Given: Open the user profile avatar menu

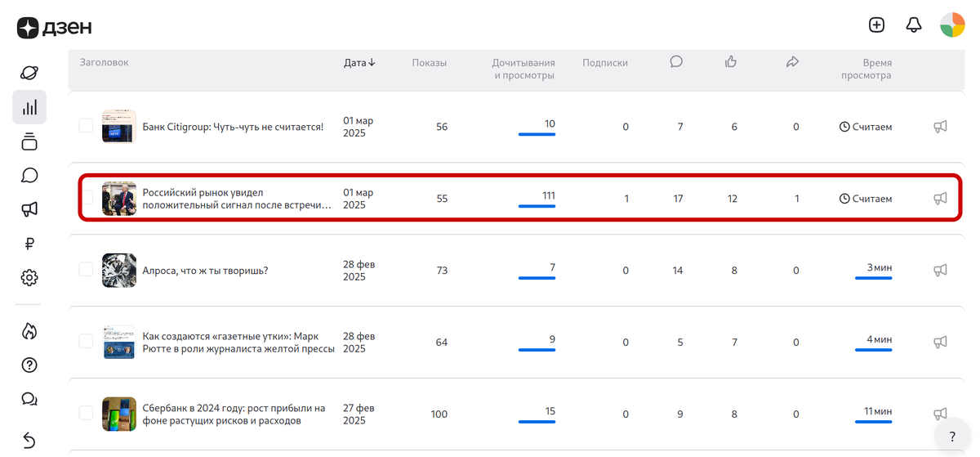Looking at the screenshot, I should point(952,25).
